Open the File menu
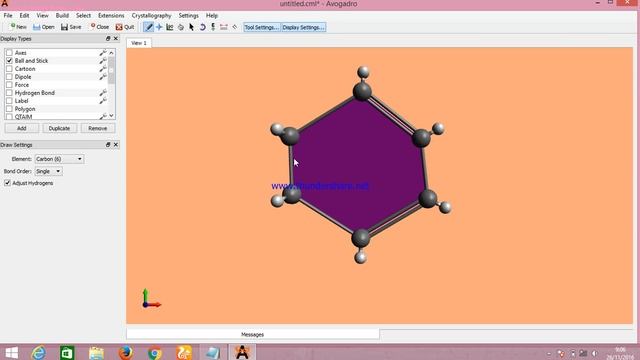Screen dimensions: 640x360 tap(8, 16)
